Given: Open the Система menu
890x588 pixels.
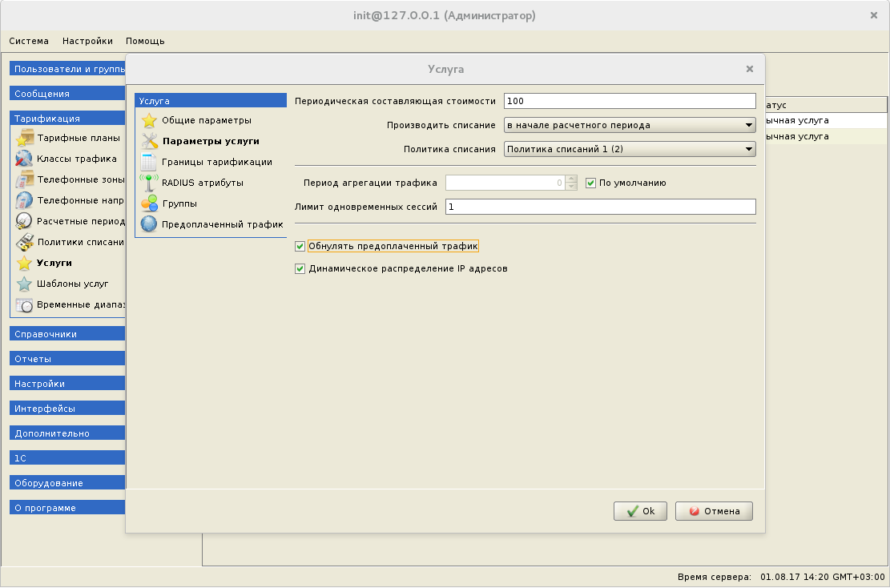Looking at the screenshot, I should (x=29, y=41).
